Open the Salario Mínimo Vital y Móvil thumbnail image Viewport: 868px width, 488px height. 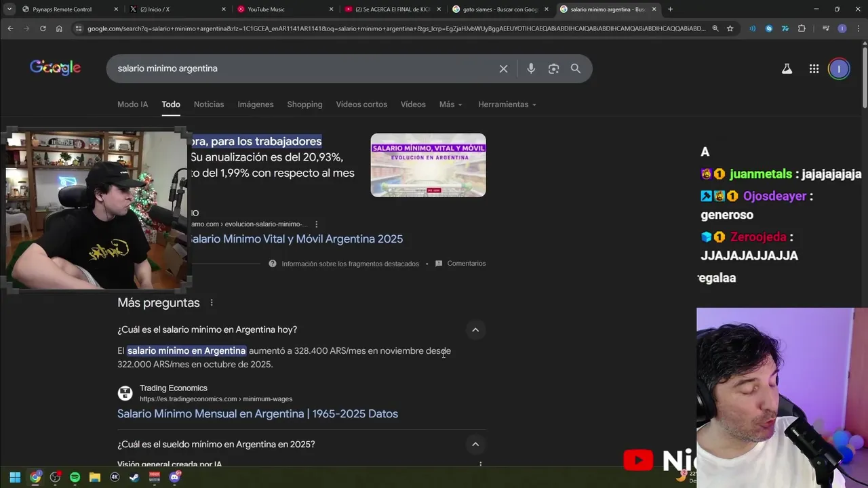[428, 165]
